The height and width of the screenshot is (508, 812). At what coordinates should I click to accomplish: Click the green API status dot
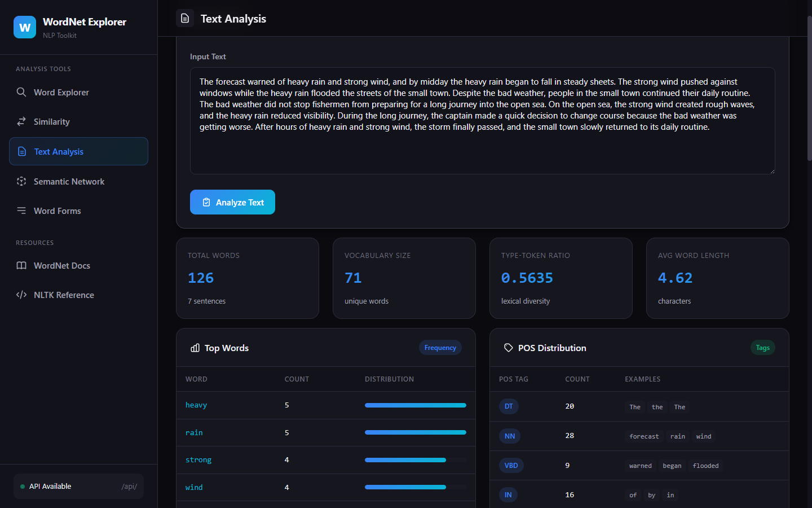click(x=23, y=487)
